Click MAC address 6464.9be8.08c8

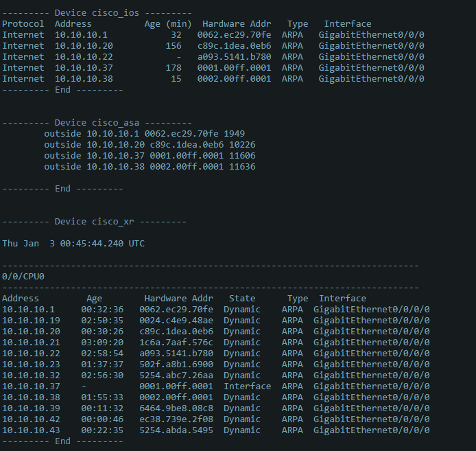[x=176, y=408]
